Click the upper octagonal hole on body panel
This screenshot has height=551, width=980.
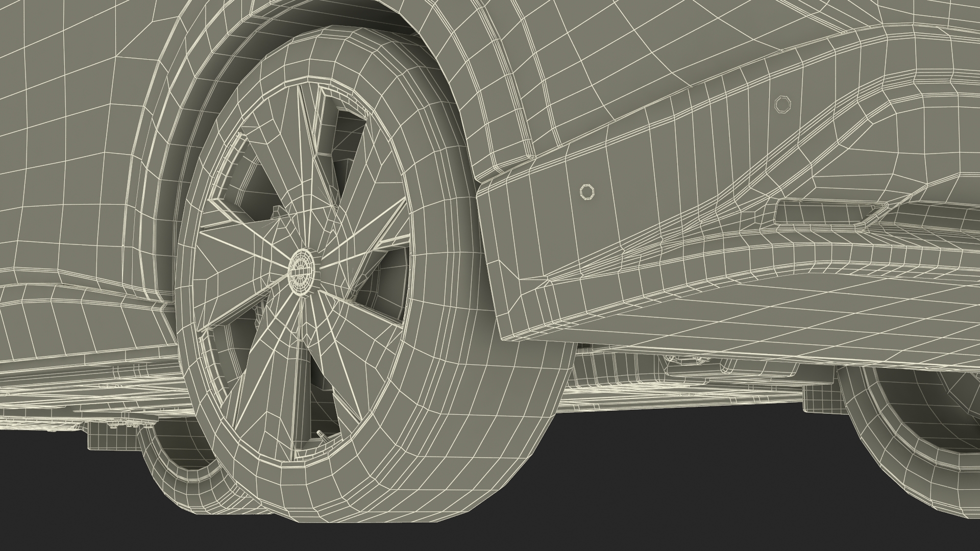pyautogui.click(x=782, y=104)
